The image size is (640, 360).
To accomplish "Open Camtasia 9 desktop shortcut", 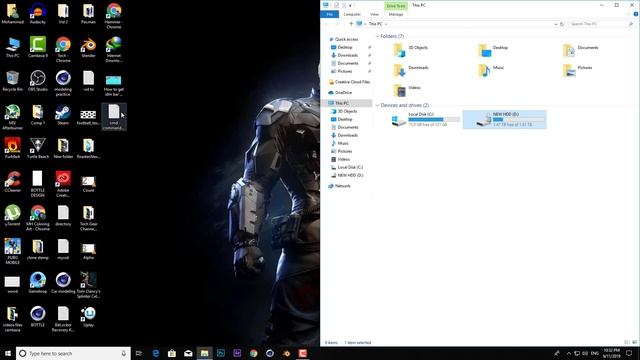I will [x=38, y=47].
